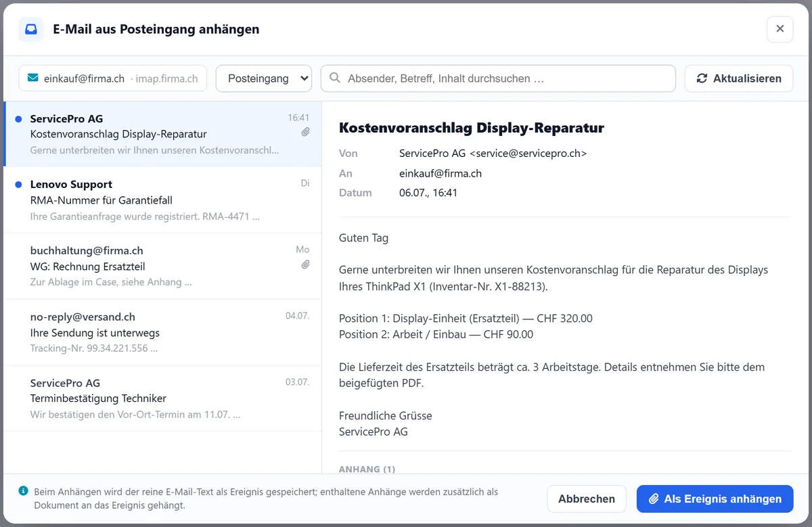Click the Als Ereignis anhängen button text
812x527 pixels.
point(723,499)
